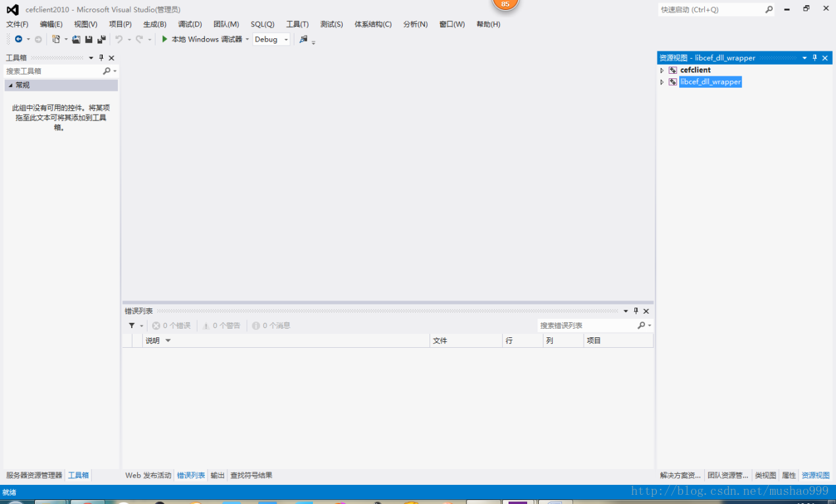The image size is (836, 504).
Task: Click the Save toolbar icon
Action: click(89, 40)
